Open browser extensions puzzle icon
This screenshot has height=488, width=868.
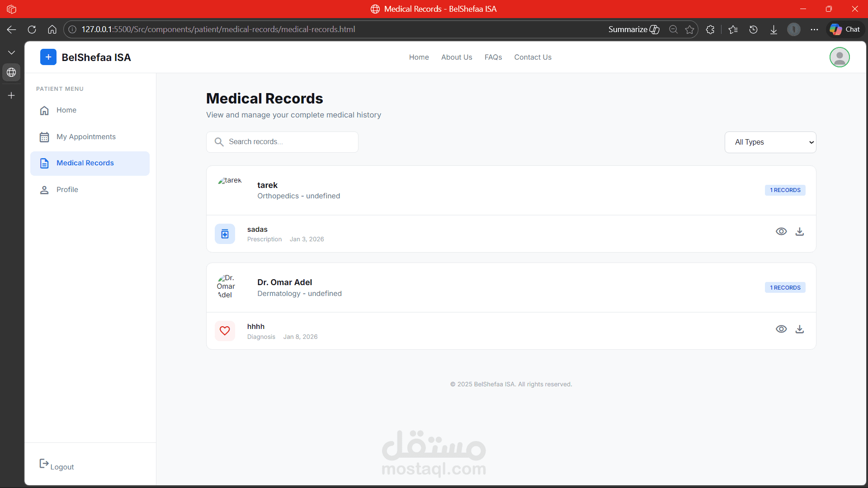click(710, 29)
